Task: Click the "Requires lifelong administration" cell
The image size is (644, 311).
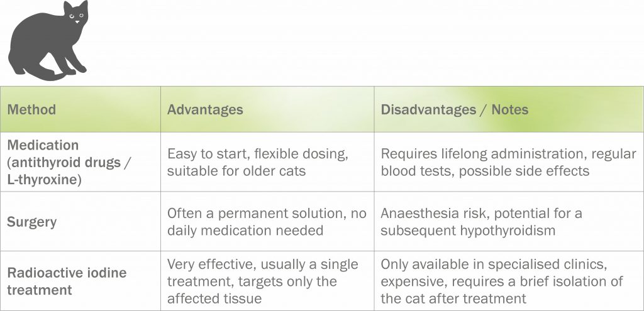Action: click(x=508, y=154)
